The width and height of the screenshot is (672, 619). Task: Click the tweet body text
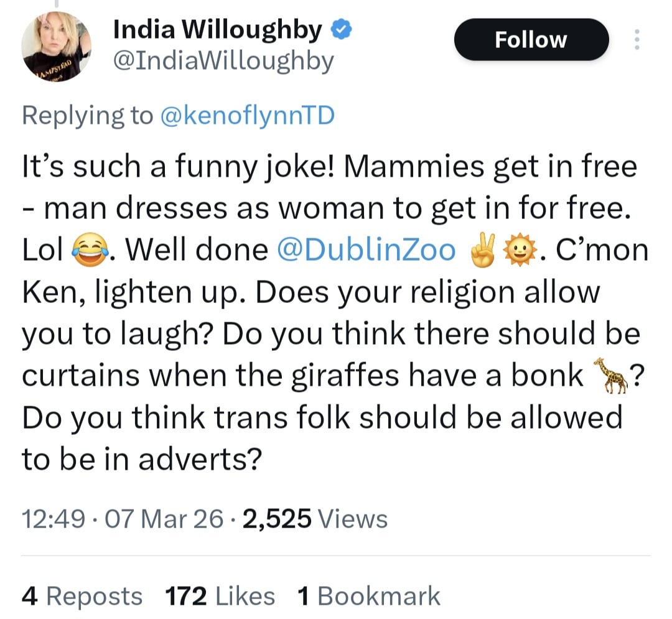pos(335,313)
